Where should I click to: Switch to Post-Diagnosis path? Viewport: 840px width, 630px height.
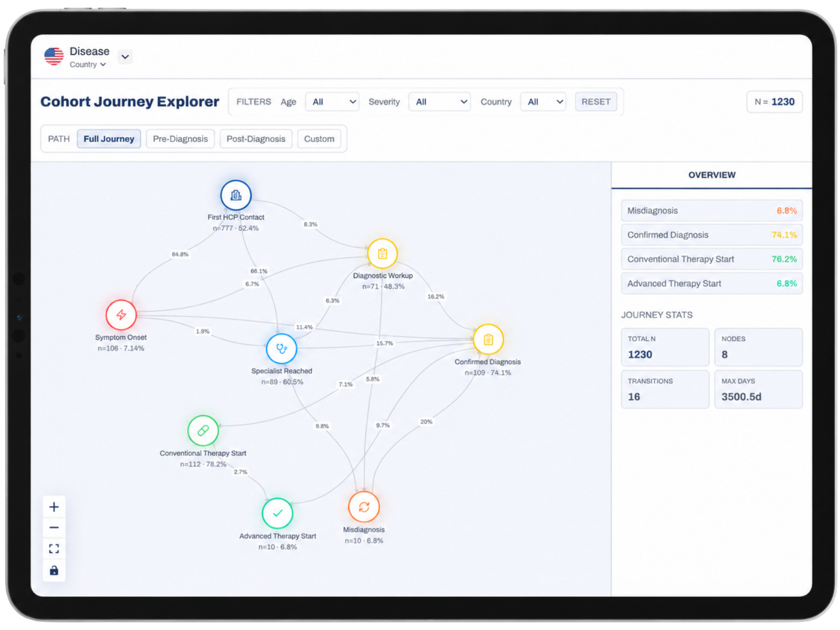click(x=256, y=139)
